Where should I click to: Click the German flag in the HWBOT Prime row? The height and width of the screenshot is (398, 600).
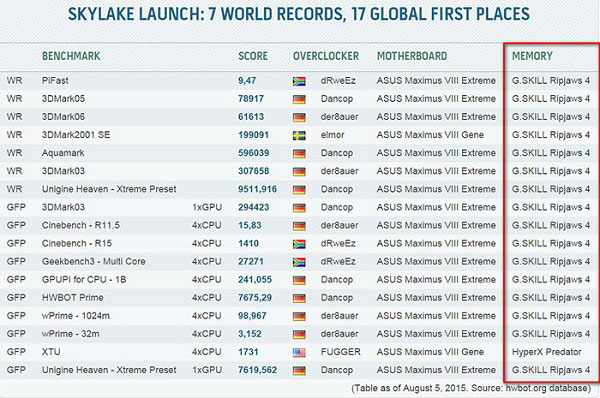299,298
